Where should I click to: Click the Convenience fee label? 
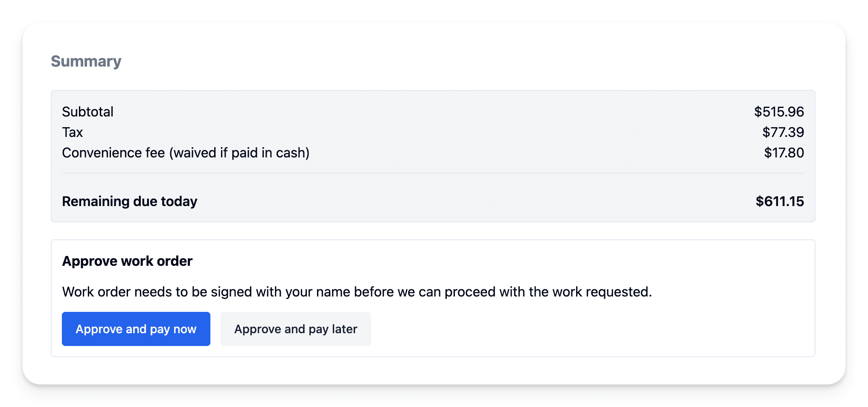click(x=114, y=153)
